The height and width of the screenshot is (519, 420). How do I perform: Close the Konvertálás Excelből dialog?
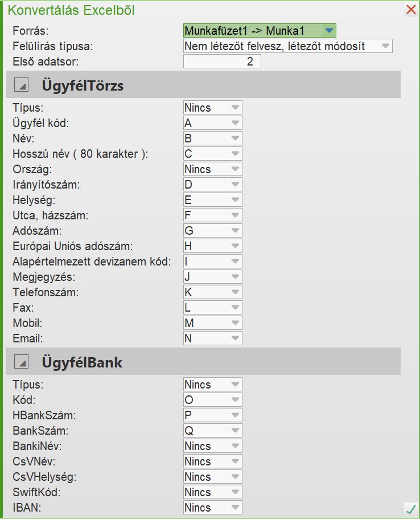pos(411,10)
